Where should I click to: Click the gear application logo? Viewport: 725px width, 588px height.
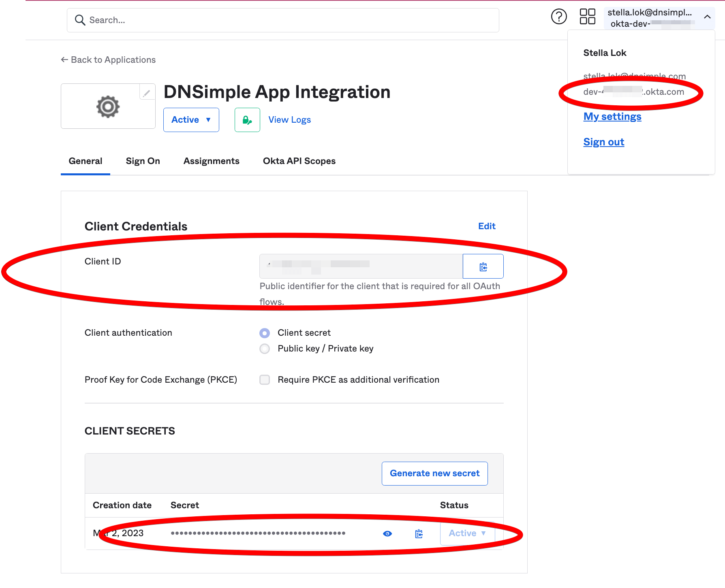[x=108, y=107]
